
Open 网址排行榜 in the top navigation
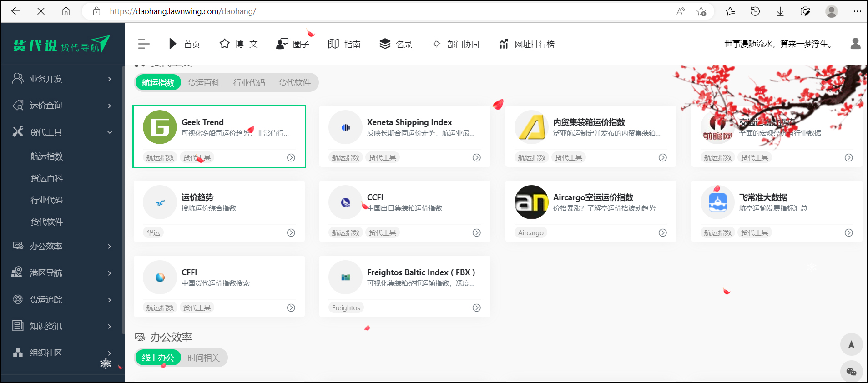tap(527, 44)
